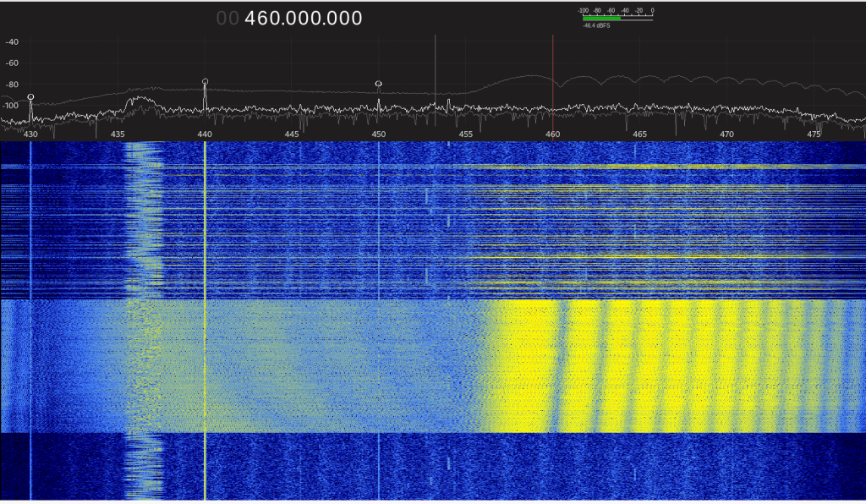This screenshot has height=504, width=866.
Task: Tune to yellow carrier line at 440 in waterfall
Action: 205,320
